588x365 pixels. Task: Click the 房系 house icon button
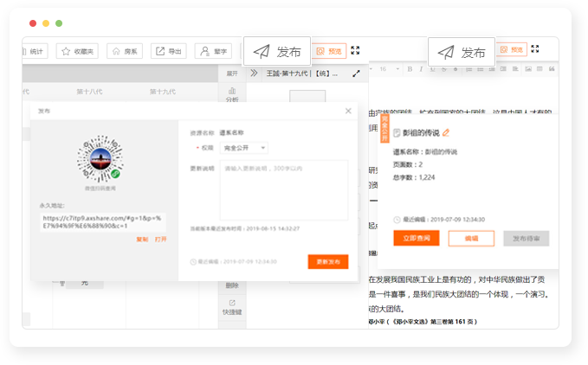[124, 51]
